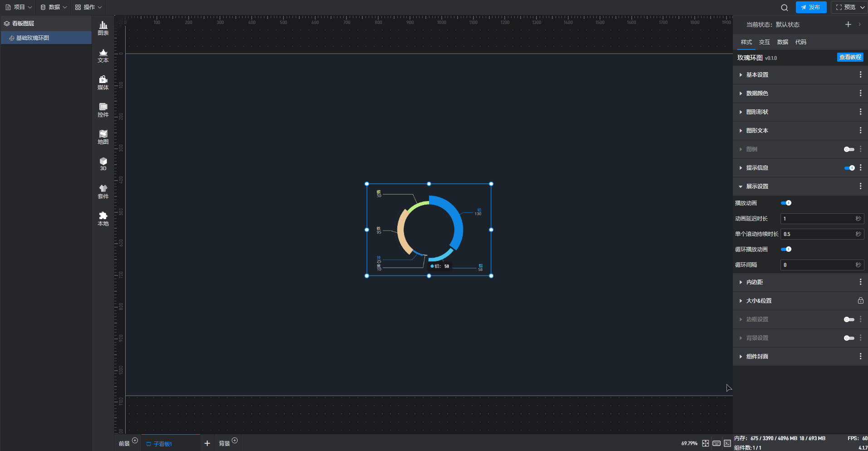Toggle the 播放动画 switch off
Viewport: 868px width, 451px height.
tap(786, 203)
